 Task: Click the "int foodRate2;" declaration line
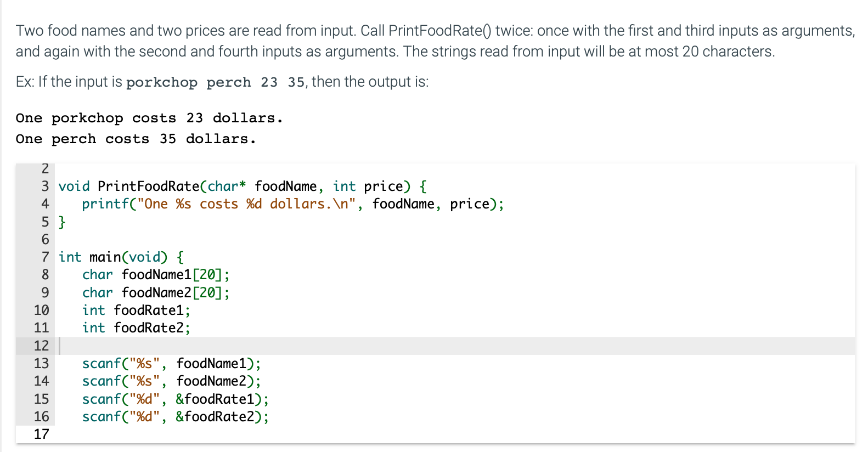pyautogui.click(x=136, y=328)
